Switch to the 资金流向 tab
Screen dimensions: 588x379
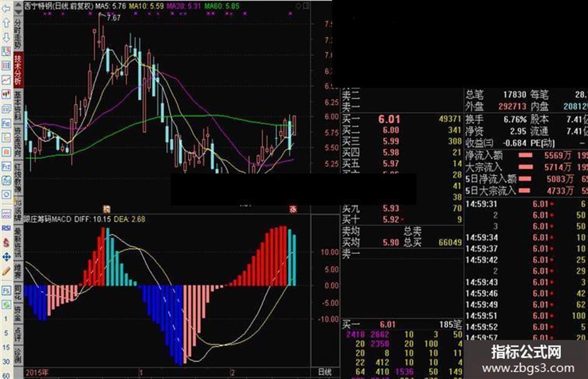(x=18, y=142)
